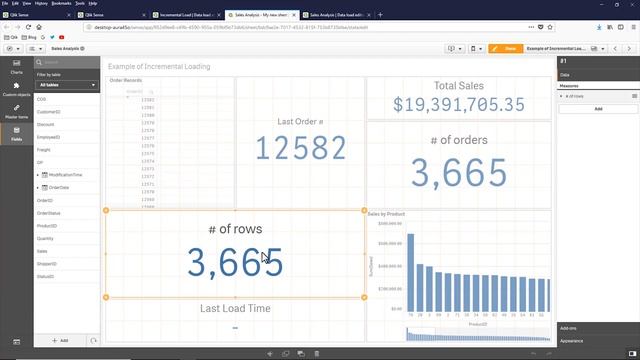Click the browser back arrow
This screenshot has height=360, width=640.
tap(7, 27)
